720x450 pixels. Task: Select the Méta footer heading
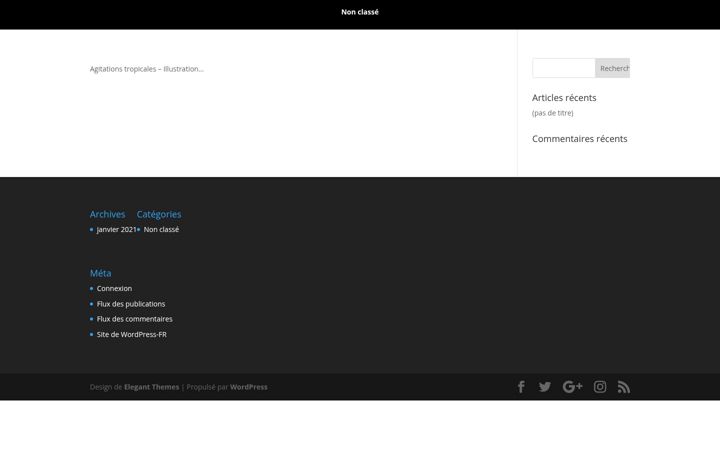pyautogui.click(x=101, y=273)
